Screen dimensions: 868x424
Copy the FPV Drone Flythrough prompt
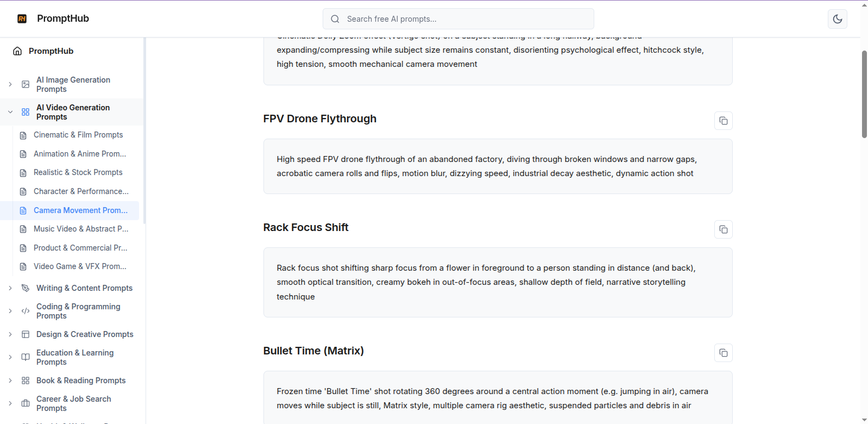723,121
